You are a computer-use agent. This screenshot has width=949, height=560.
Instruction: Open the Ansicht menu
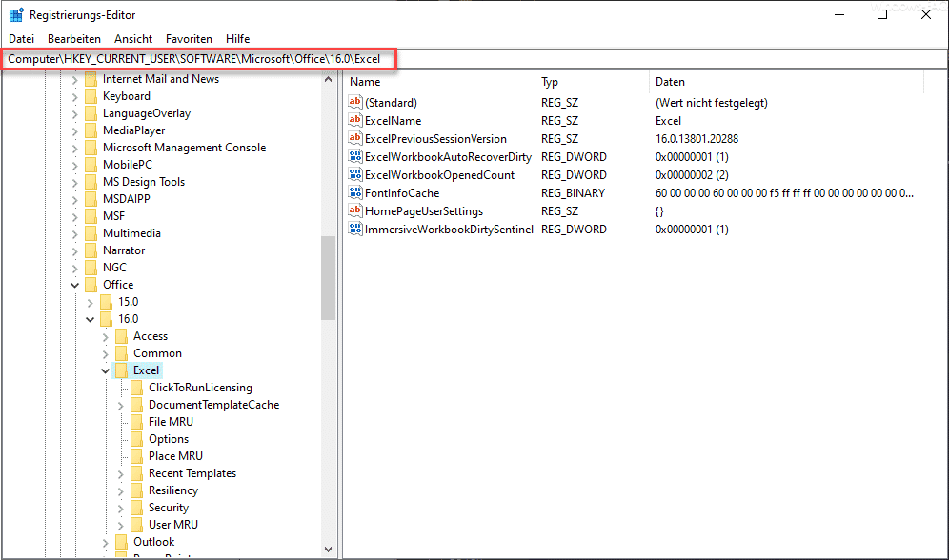coord(133,39)
